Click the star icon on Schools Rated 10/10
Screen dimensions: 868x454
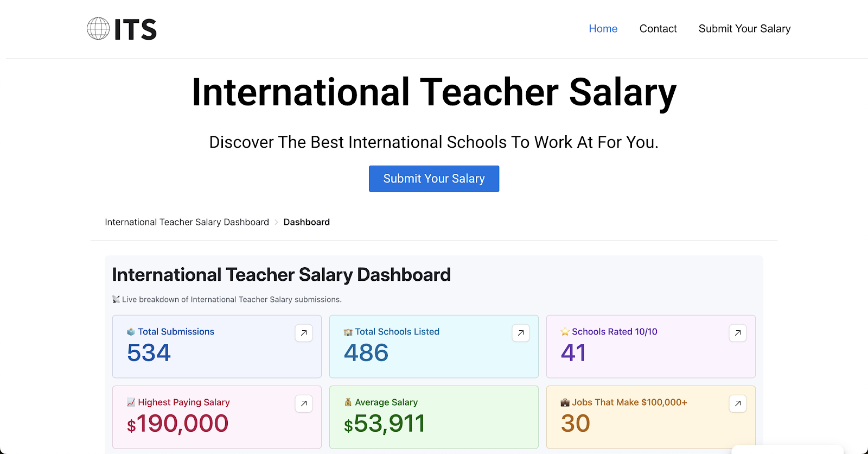click(x=564, y=331)
